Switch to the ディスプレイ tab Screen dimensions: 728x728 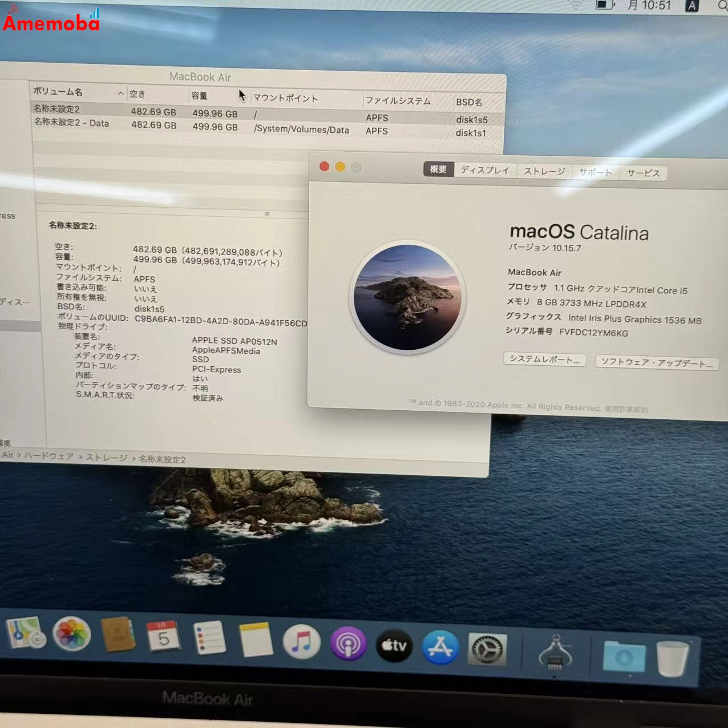(x=484, y=170)
